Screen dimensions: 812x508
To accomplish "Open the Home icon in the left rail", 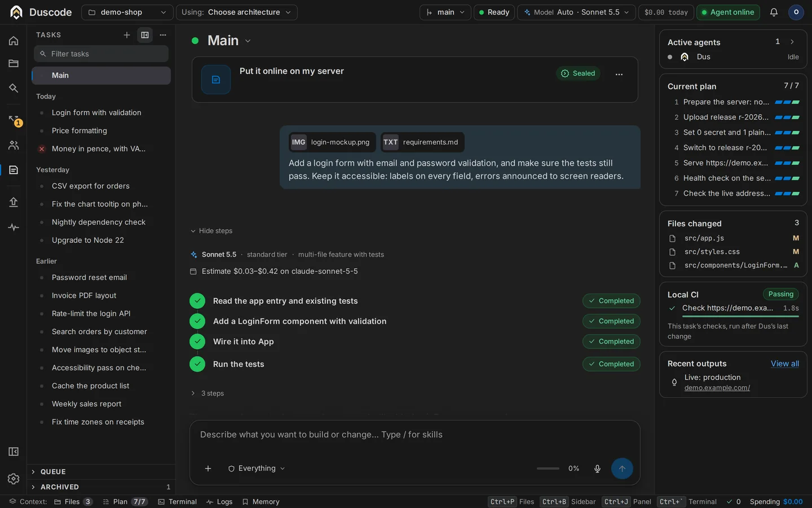I will pos(14,41).
